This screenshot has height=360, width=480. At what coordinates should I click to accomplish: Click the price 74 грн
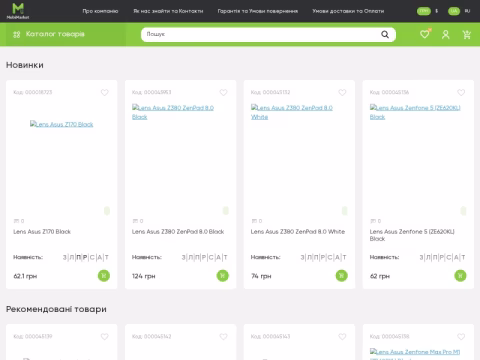click(261, 276)
